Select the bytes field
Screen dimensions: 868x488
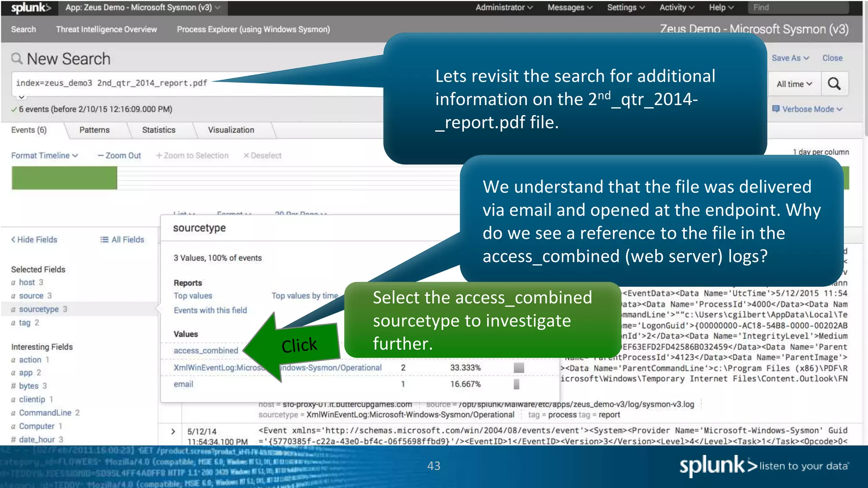28,386
